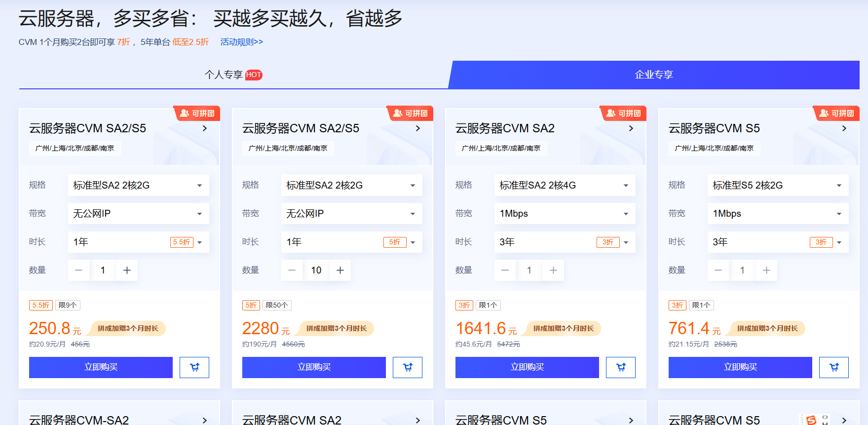
Task: Click the Sogou input method tray icon
Action: click(x=811, y=420)
